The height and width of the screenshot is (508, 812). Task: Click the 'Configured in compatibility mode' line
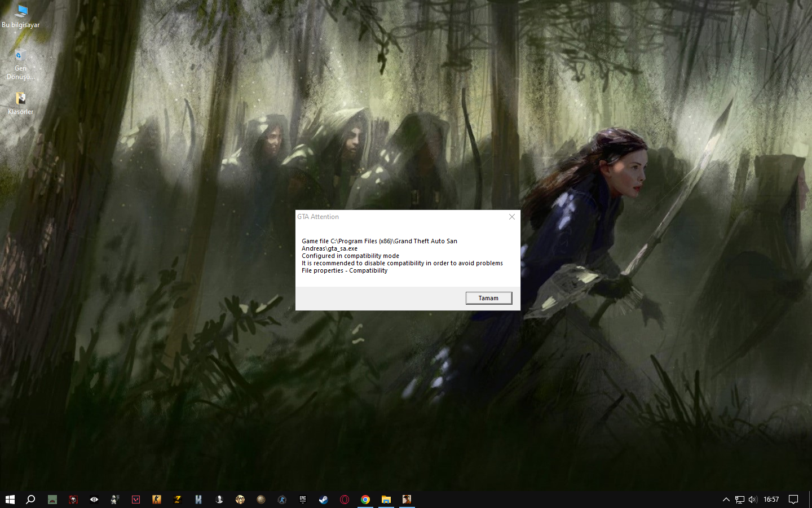pos(350,256)
